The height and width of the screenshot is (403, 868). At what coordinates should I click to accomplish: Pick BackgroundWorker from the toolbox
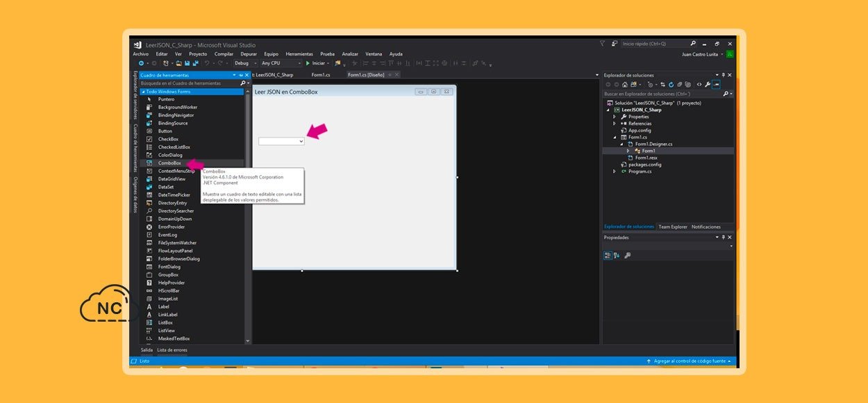pyautogui.click(x=177, y=107)
